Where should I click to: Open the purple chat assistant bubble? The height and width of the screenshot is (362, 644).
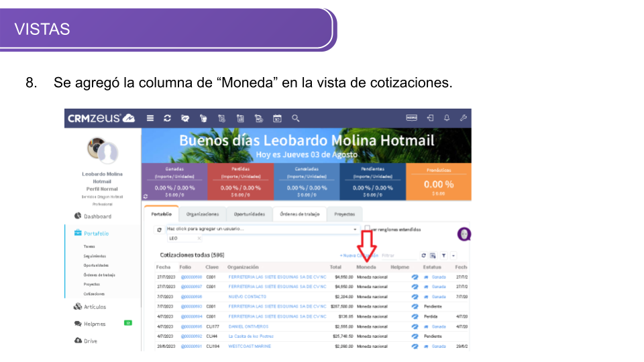tap(464, 234)
